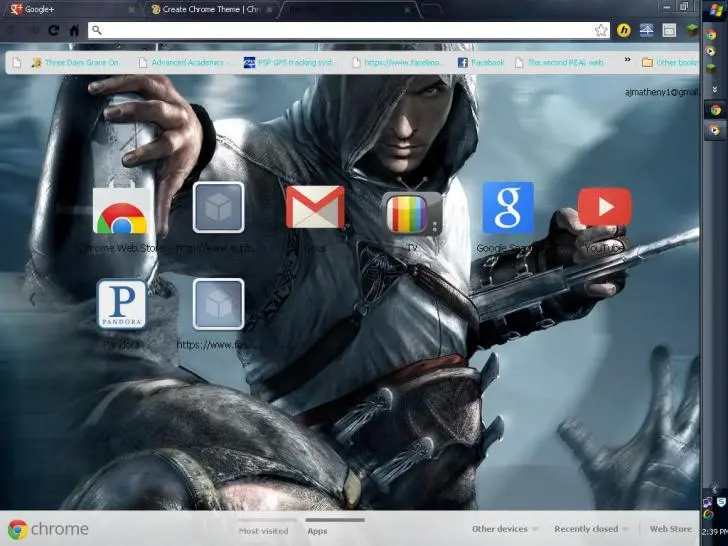Viewport: 728px width, 546px height.
Task: Open the Web Store link
Action: 670,529
